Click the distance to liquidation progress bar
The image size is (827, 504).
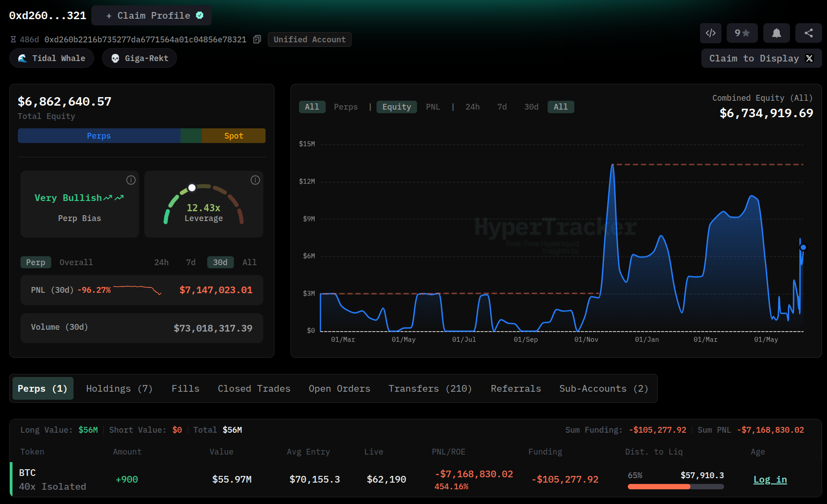point(676,487)
